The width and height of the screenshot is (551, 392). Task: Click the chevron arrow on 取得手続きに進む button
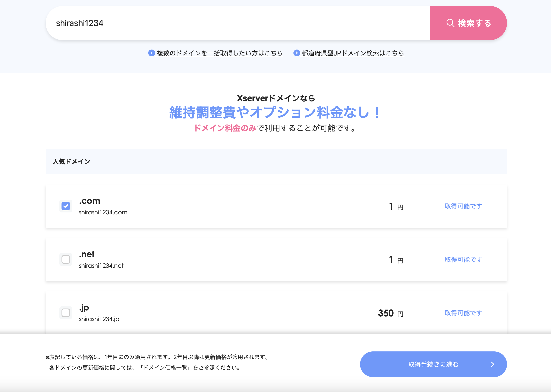492,364
